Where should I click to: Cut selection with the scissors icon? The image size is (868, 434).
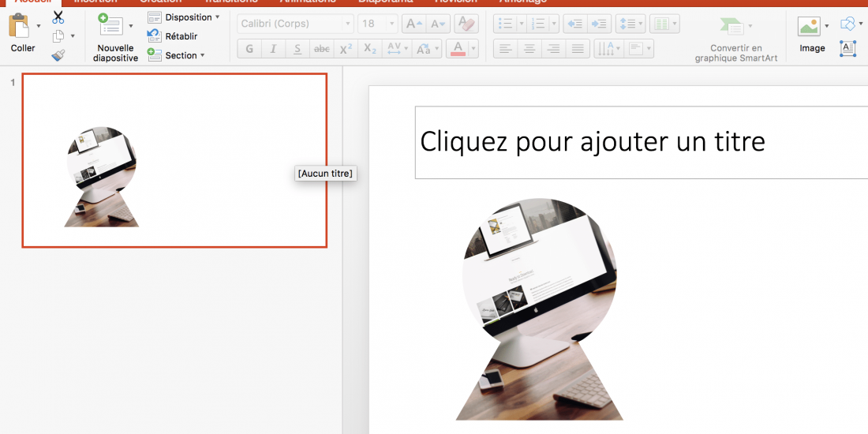tap(58, 17)
